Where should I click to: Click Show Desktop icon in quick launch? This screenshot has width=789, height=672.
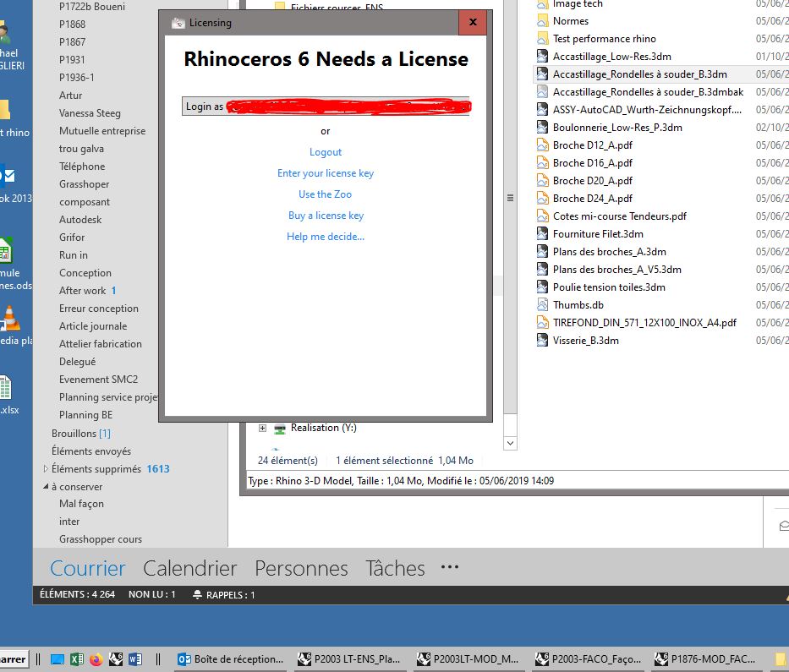[x=58, y=659]
